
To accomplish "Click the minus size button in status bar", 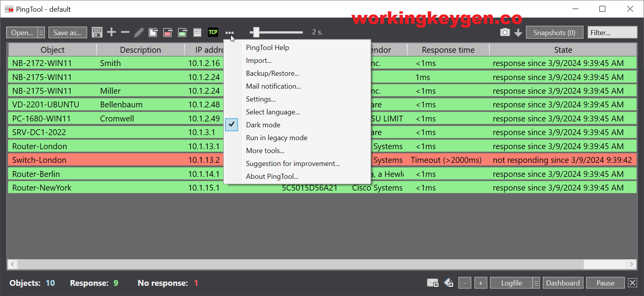I will [465, 283].
